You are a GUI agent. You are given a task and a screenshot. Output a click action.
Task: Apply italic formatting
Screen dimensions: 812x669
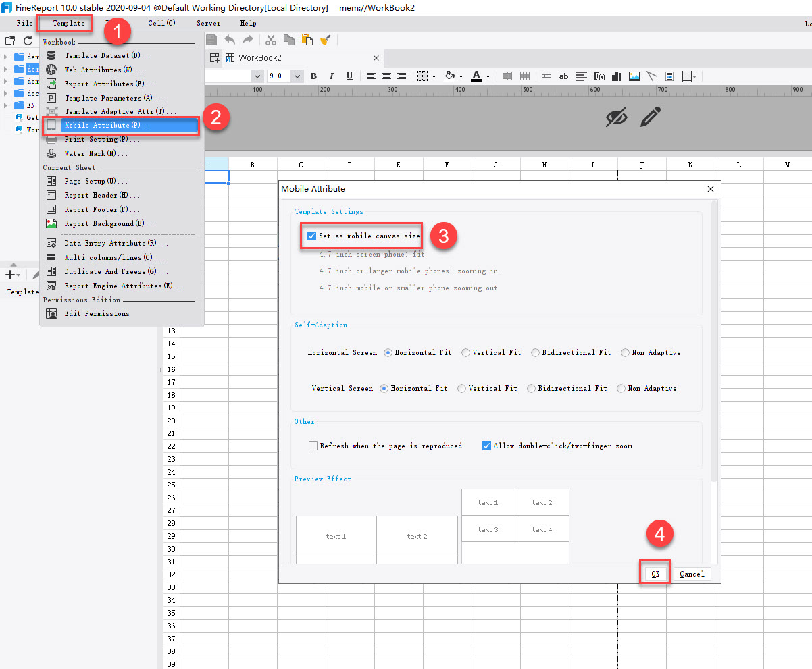tap(331, 76)
